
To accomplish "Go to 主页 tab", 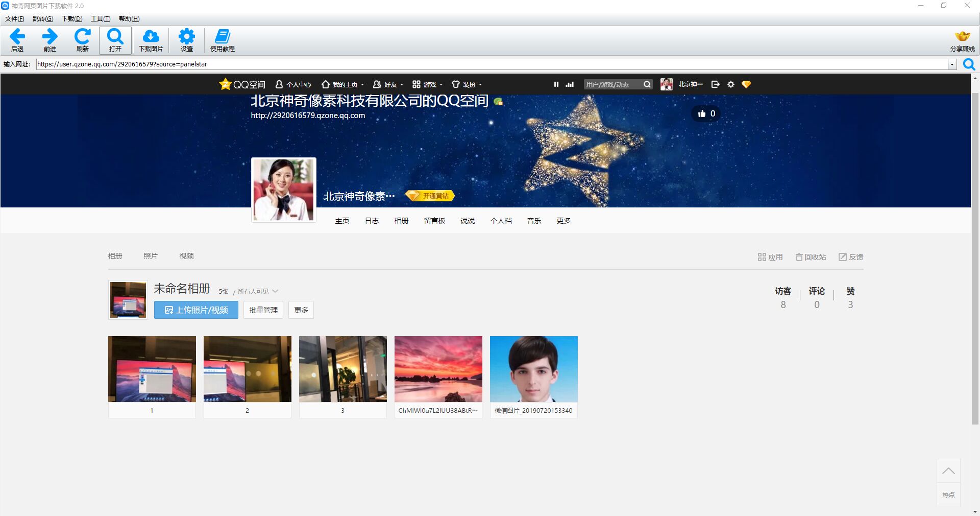I will (x=342, y=221).
